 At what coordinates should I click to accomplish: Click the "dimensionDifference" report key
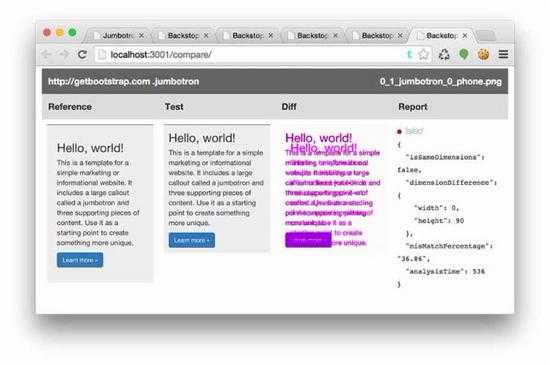pos(450,182)
